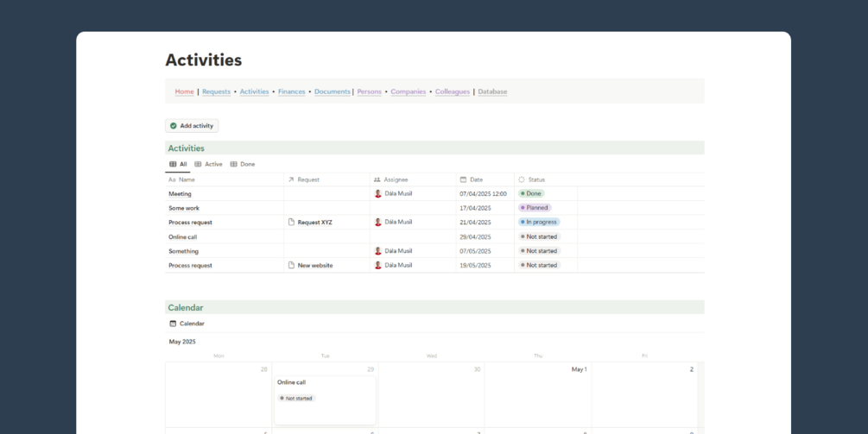
Task: Click the Calendar section heading
Action: pyautogui.click(x=186, y=307)
